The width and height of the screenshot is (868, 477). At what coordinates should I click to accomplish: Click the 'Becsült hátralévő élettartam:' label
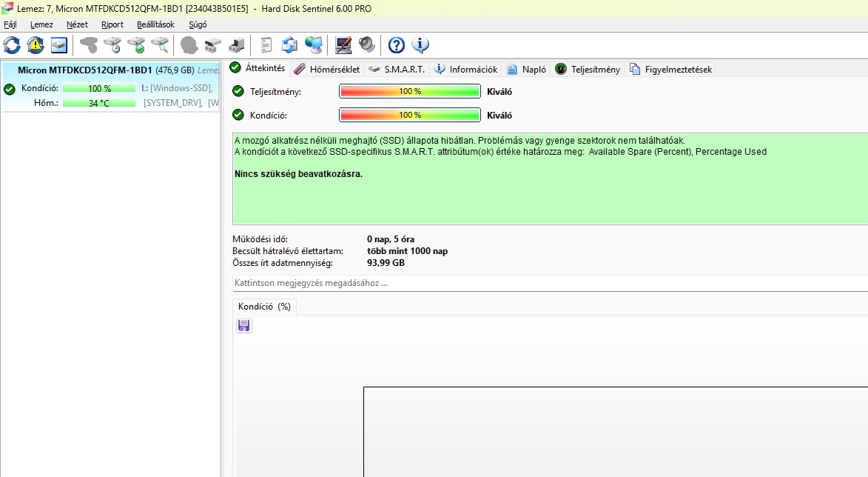[287, 251]
